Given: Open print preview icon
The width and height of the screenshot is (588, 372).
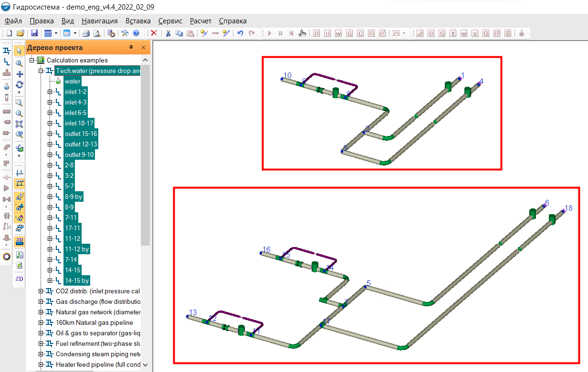Looking at the screenshot, I should tap(97, 33).
